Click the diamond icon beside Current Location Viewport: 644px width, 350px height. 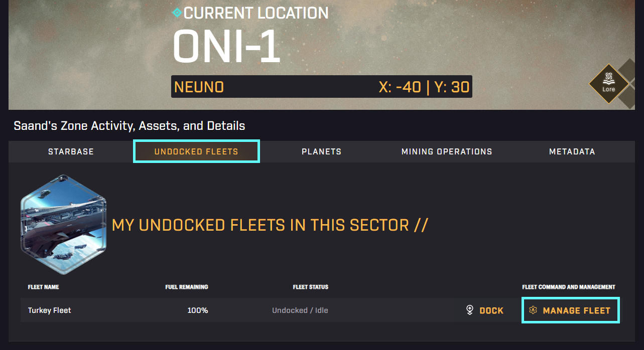tap(177, 13)
